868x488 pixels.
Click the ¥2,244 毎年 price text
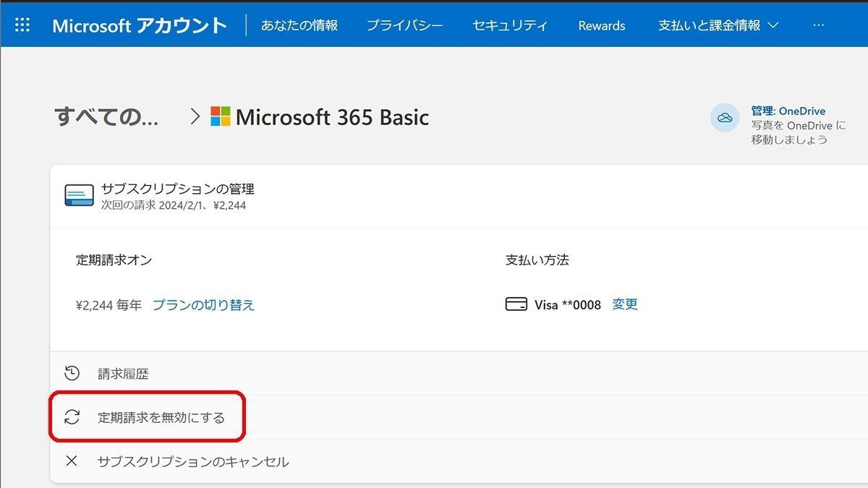pyautogui.click(x=109, y=305)
